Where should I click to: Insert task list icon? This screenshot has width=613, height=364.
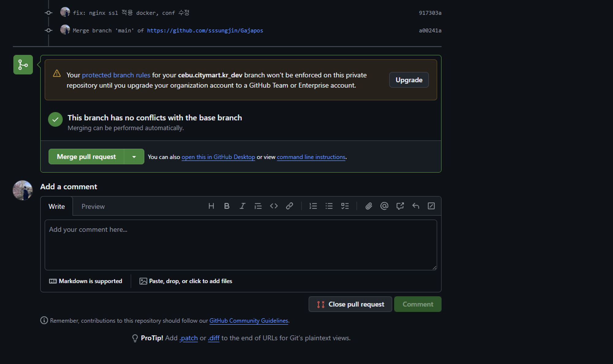[x=345, y=206]
